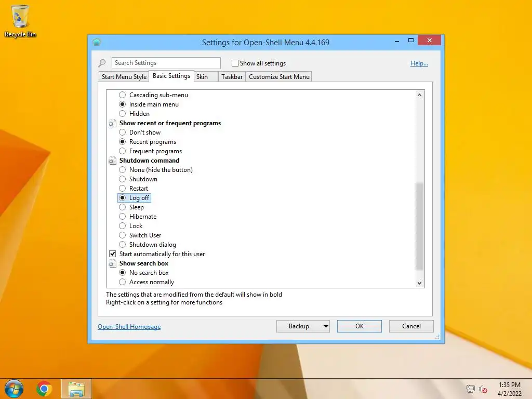The image size is (532, 399).
Task: Click the muted volume tray icon
Action: coord(483,389)
